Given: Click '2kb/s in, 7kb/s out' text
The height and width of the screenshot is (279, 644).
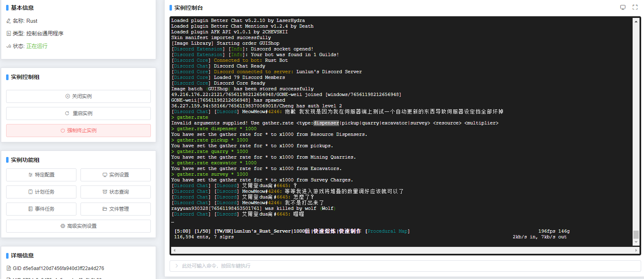Looking at the screenshot, I should click(x=540, y=237).
